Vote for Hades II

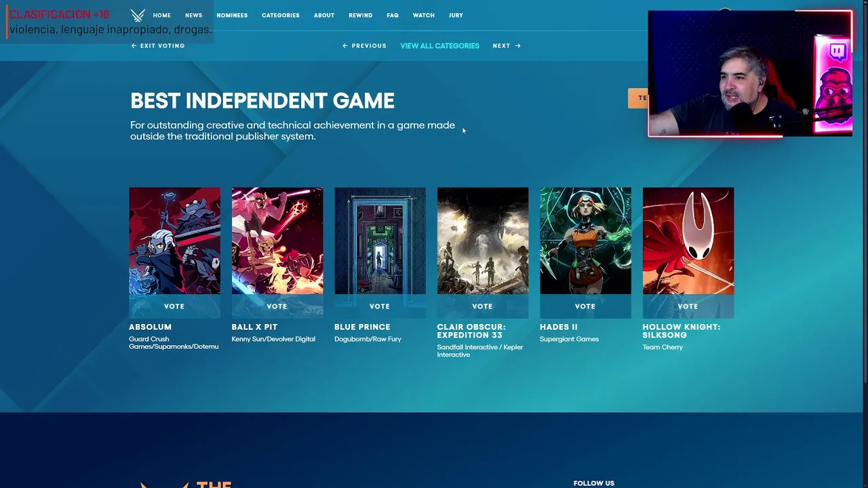pos(585,306)
